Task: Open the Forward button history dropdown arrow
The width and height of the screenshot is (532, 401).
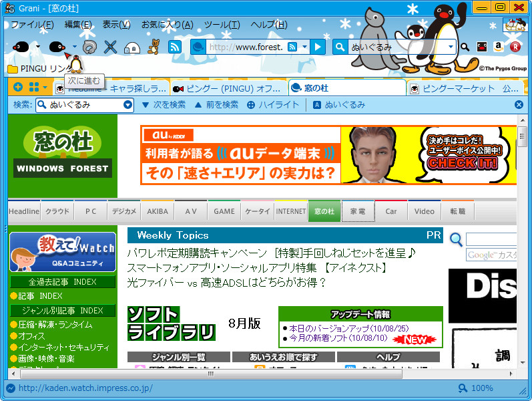Action: (x=75, y=47)
